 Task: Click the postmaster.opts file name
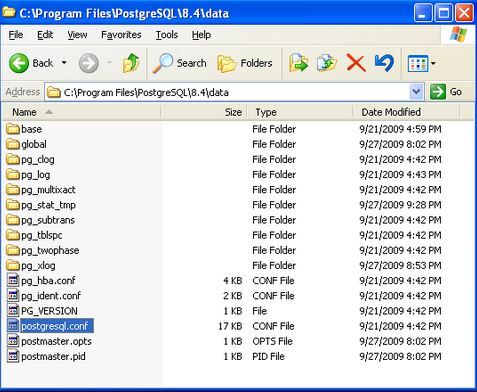tap(56, 341)
